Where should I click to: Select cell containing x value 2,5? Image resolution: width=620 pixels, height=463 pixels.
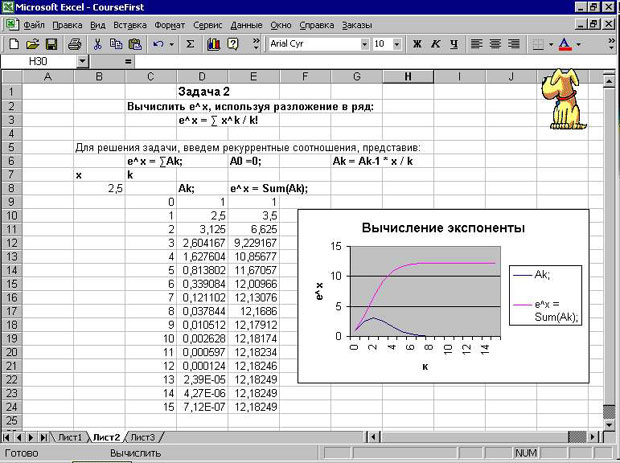coord(99,189)
